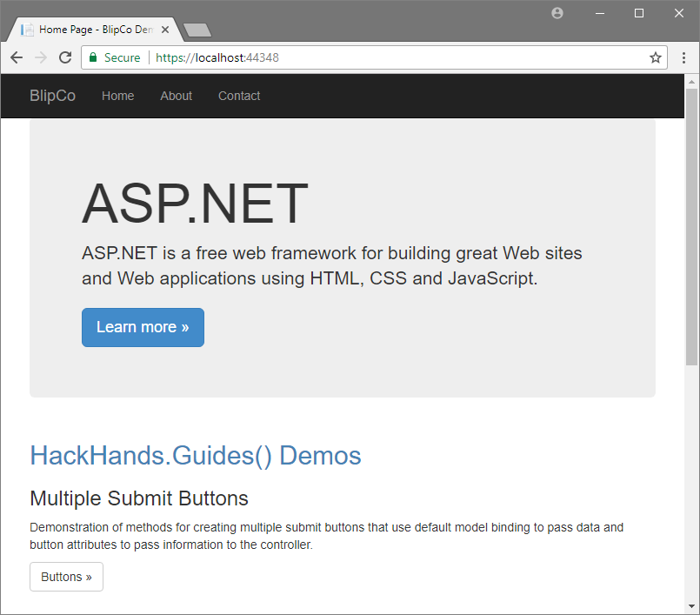The width and height of the screenshot is (700, 615).
Task: Click the BlipCo brand link
Action: (x=53, y=96)
